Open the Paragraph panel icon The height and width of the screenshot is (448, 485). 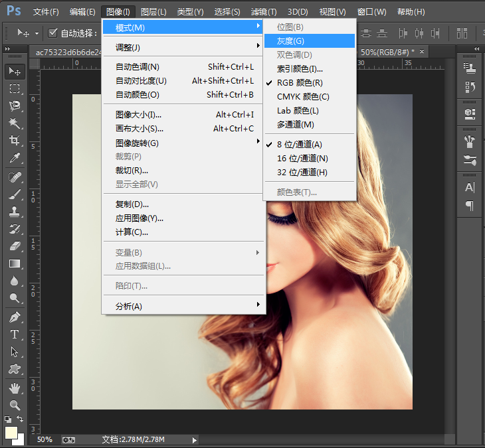click(470, 205)
